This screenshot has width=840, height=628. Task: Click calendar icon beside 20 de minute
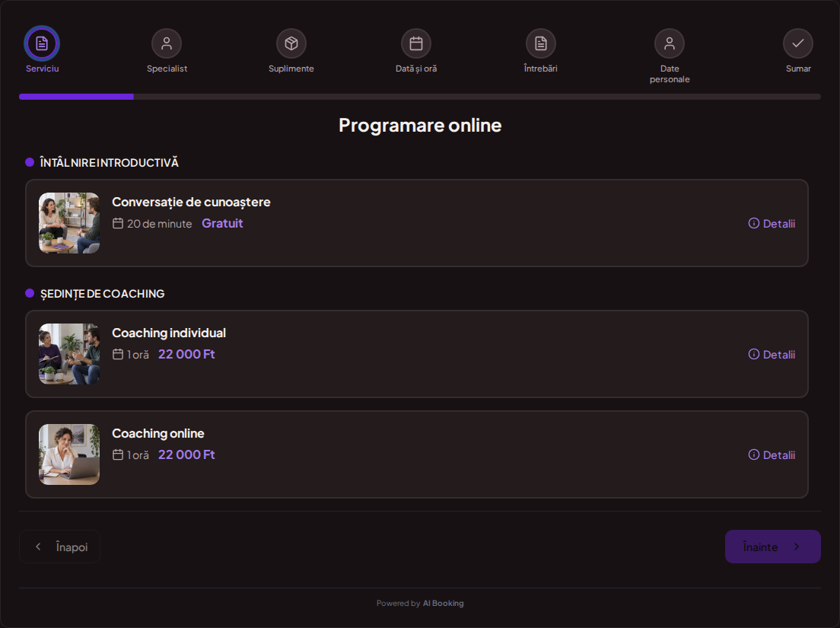[118, 224]
